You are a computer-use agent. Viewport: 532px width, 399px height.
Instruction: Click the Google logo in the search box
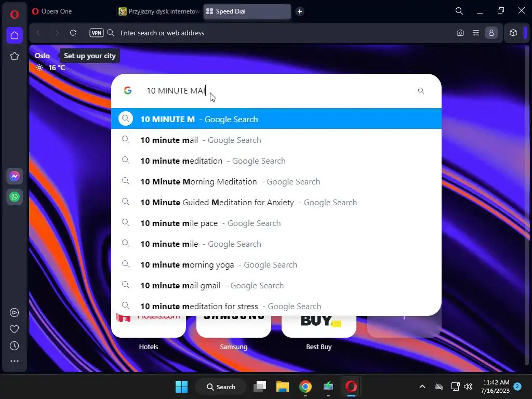(x=128, y=90)
